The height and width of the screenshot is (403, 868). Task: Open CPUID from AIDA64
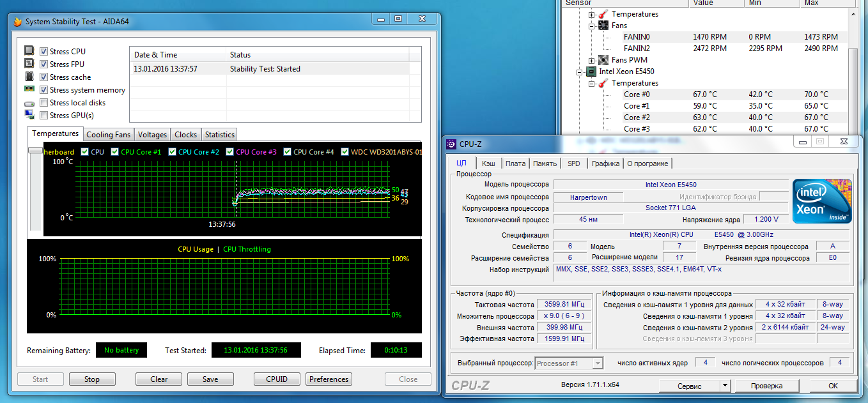click(x=277, y=379)
